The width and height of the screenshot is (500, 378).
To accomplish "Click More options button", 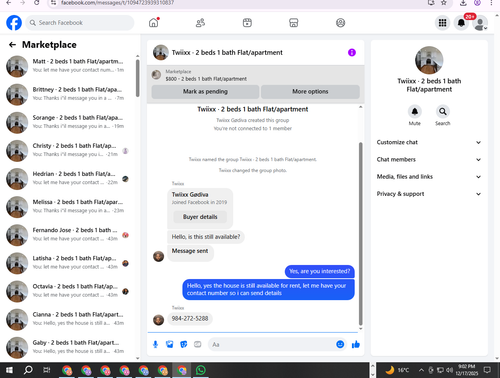I will coord(310,92).
